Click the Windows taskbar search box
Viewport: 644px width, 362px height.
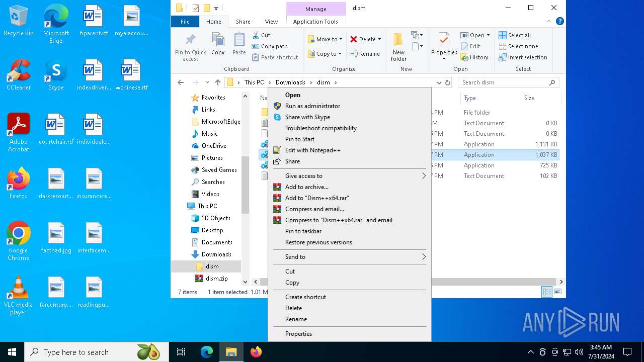tap(97, 352)
